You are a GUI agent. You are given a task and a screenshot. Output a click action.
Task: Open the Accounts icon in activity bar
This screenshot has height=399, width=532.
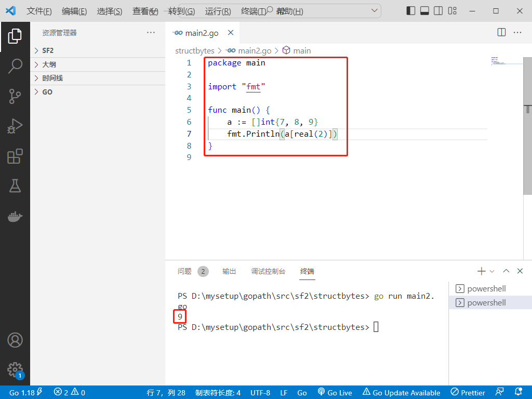click(15, 340)
